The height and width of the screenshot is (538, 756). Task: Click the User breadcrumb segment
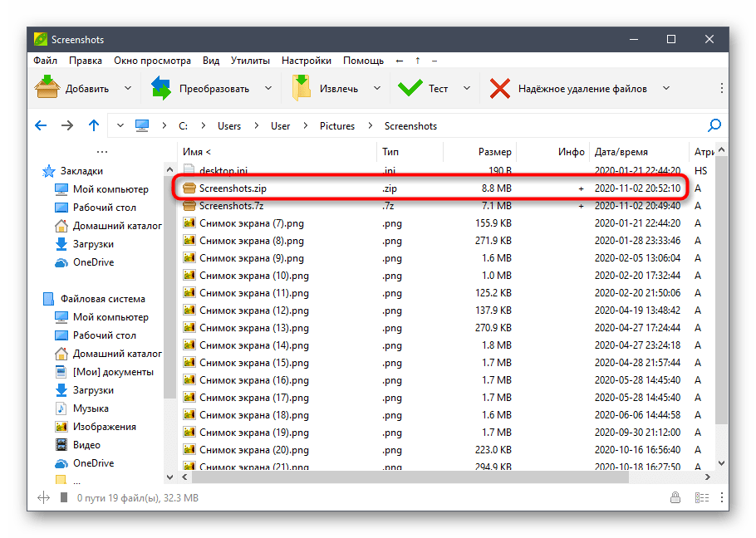280,125
